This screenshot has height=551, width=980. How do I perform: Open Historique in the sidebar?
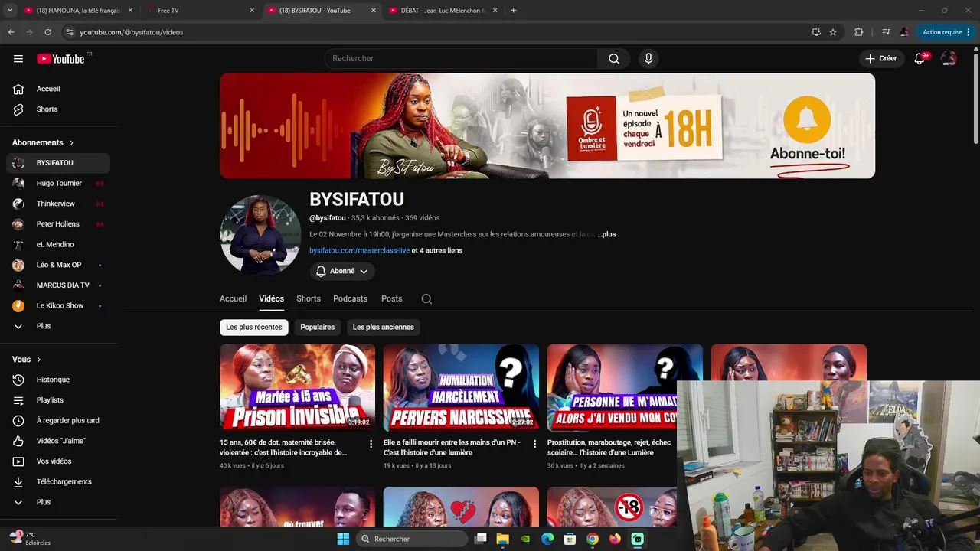click(x=58, y=380)
